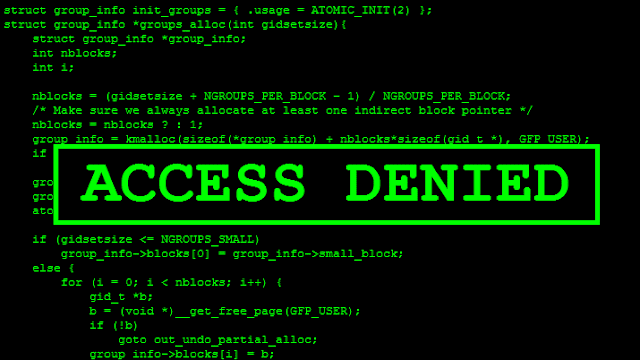Click the ACCESS DENIED banner text

click(x=324, y=183)
